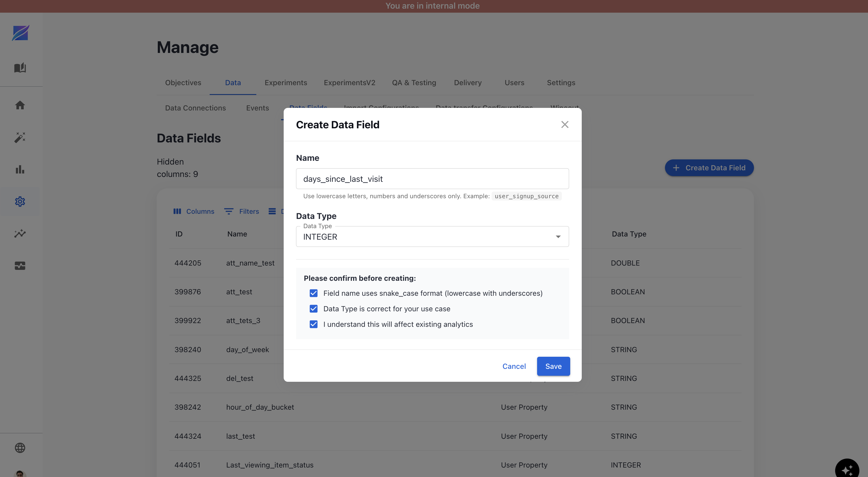Image resolution: width=868 pixels, height=477 pixels.
Task: Click the Filters label in table toolbar
Action: tap(249, 211)
